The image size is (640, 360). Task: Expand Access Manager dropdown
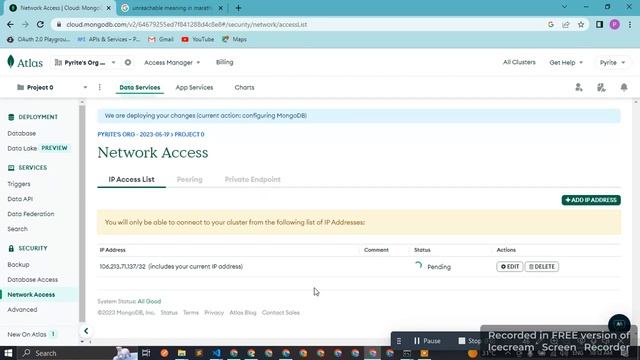click(172, 62)
